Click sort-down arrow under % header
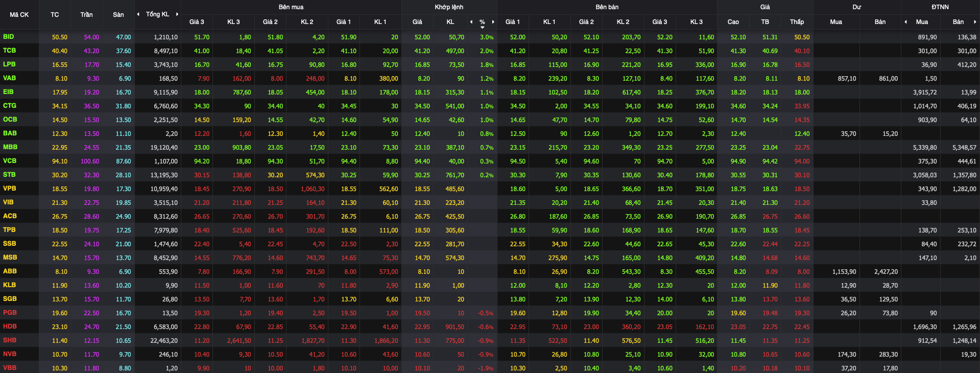 [482, 27]
